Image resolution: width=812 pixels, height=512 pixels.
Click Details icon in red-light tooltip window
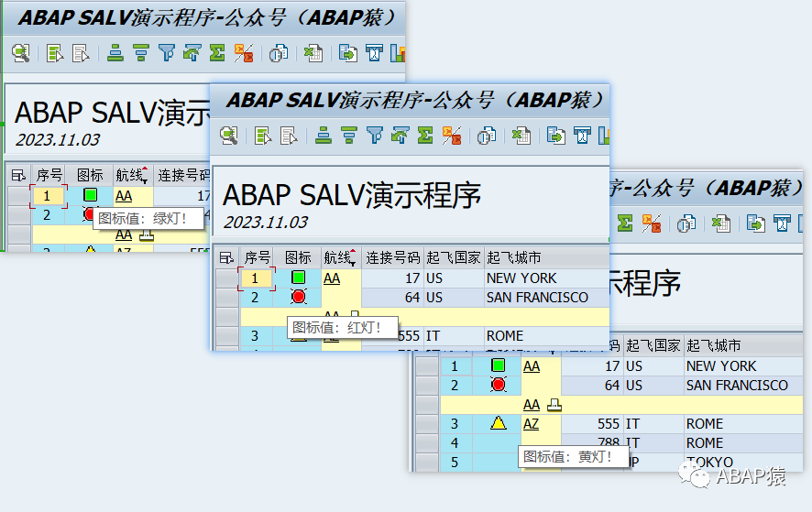pos(228,136)
